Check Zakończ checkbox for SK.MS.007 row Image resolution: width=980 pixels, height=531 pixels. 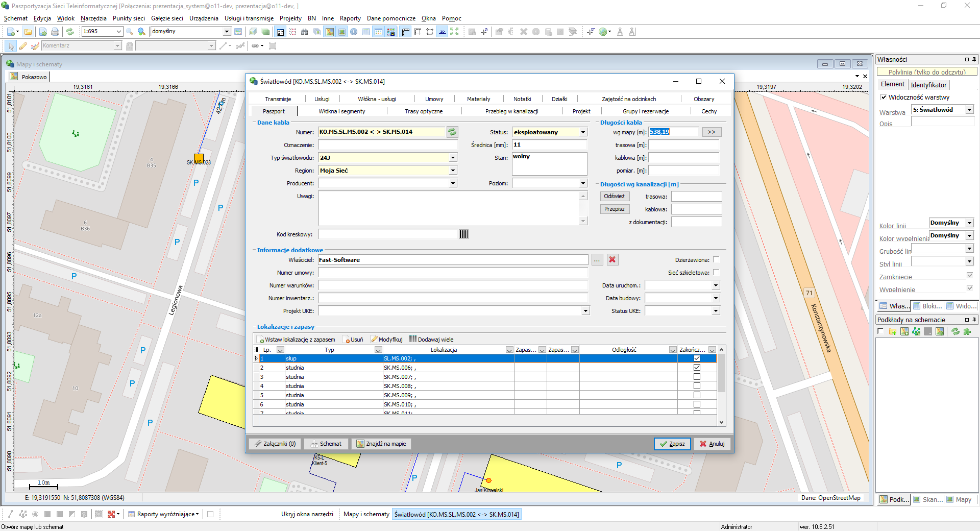point(697,377)
